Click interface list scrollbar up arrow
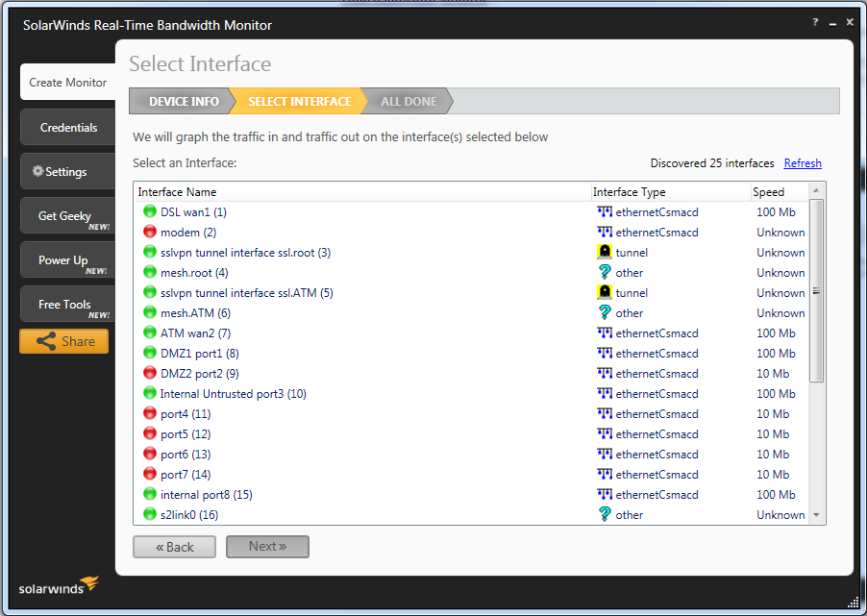The image size is (867, 616). click(x=816, y=191)
